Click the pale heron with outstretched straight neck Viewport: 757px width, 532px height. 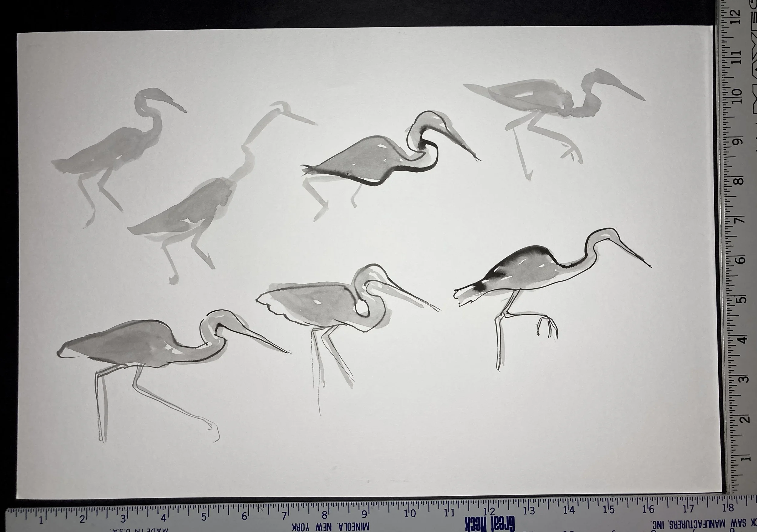click(x=223, y=193)
